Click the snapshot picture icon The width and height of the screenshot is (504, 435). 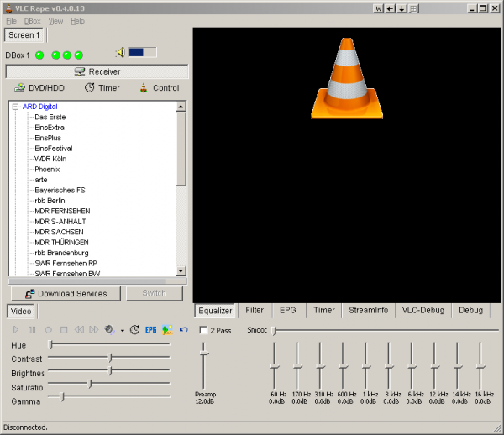coord(167,330)
